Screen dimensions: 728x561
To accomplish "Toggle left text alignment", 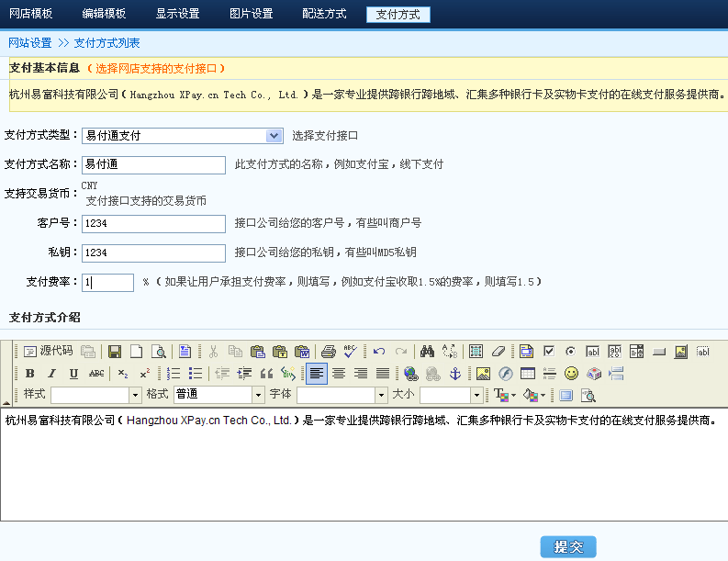I will click(x=317, y=374).
